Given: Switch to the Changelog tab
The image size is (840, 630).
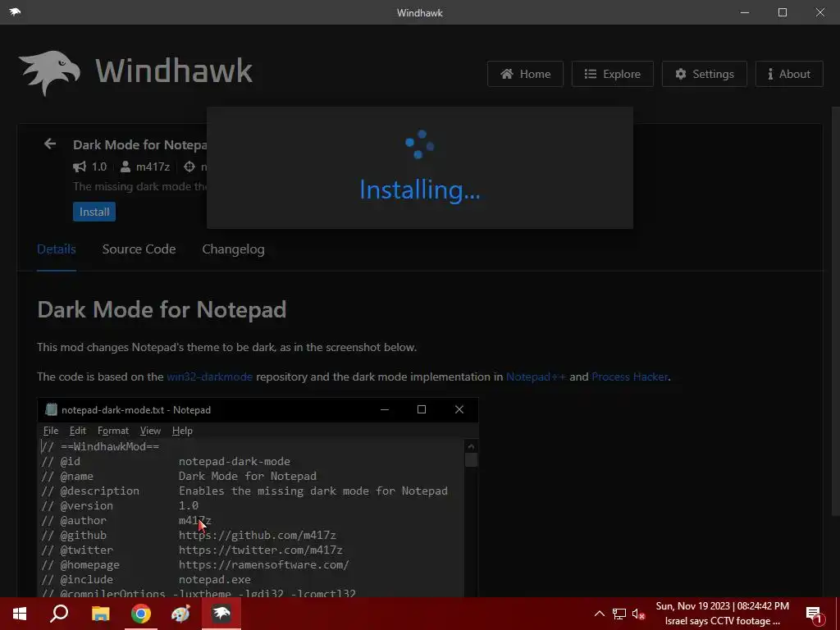Looking at the screenshot, I should coord(233,249).
